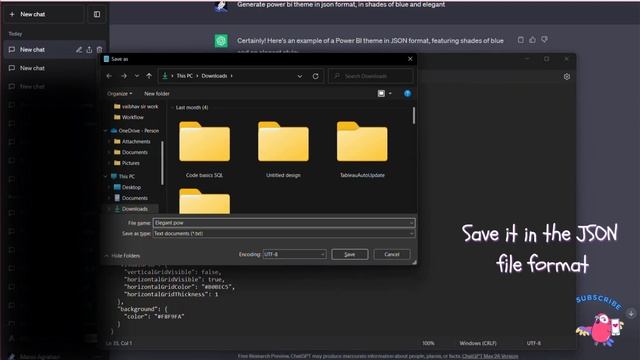Open the recent locations chevron in Save as
This screenshot has width=640, height=360.
click(x=137, y=76)
